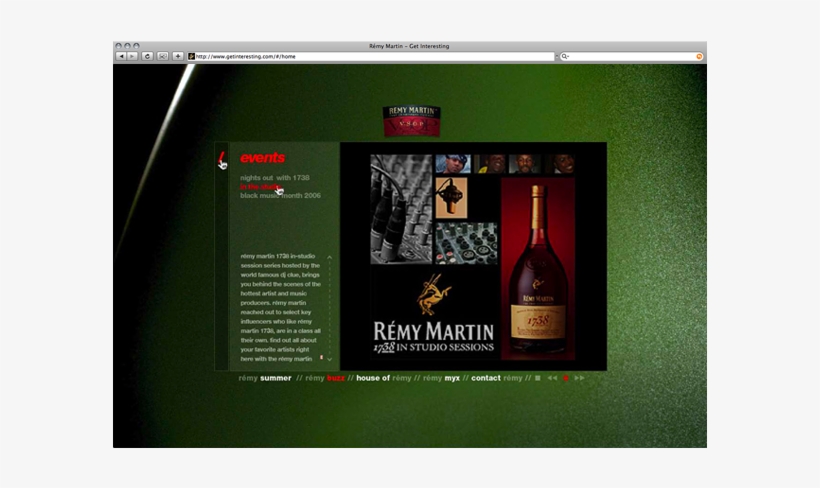Click the events heading
This screenshot has width=820, height=488.
click(x=263, y=157)
